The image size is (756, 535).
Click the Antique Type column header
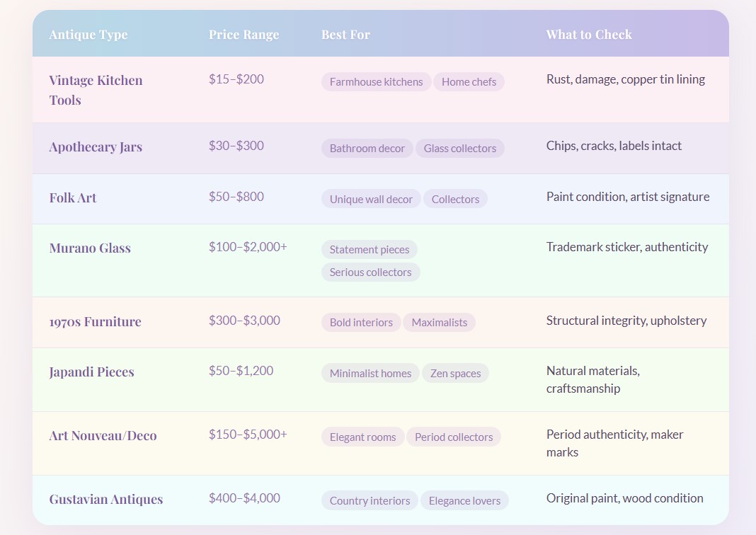point(88,35)
